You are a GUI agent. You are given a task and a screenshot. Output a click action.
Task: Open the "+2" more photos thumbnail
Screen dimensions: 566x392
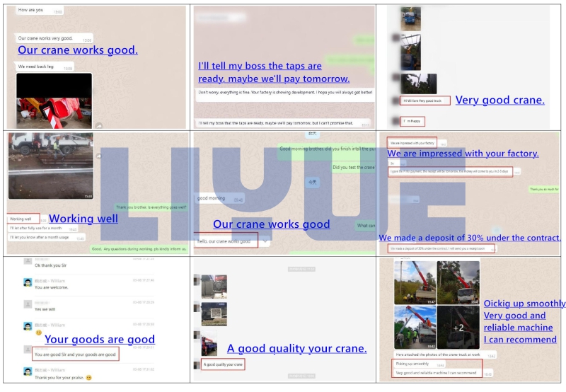coord(458,328)
